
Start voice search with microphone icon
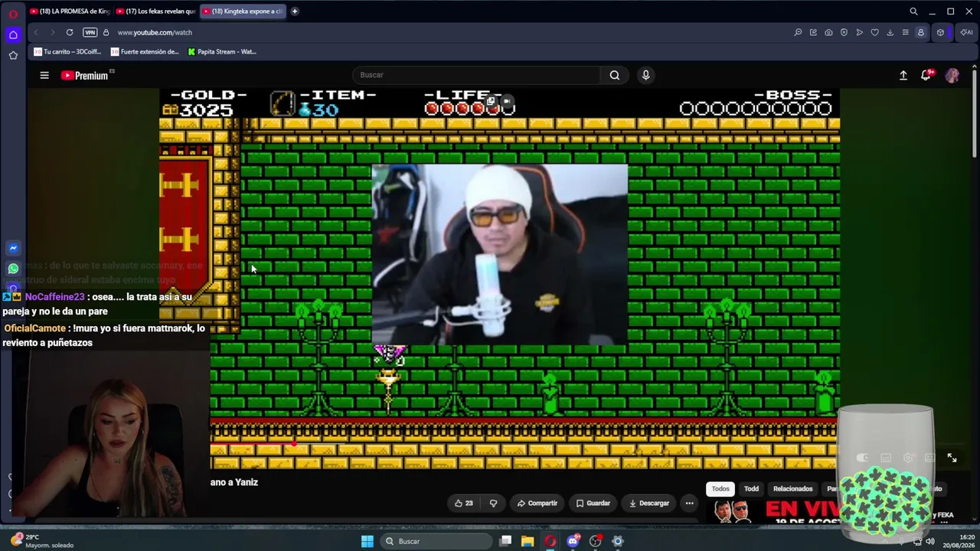click(645, 75)
